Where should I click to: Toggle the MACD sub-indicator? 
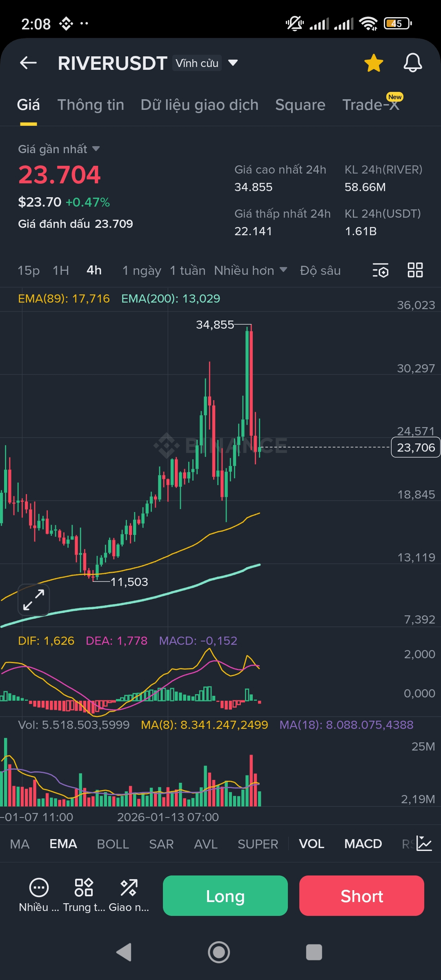pyautogui.click(x=363, y=844)
